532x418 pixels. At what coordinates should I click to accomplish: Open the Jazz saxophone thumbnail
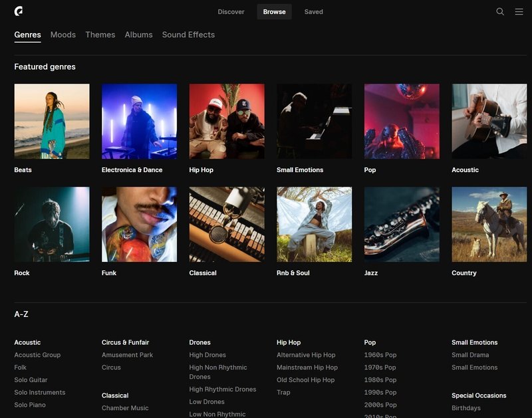(x=402, y=225)
